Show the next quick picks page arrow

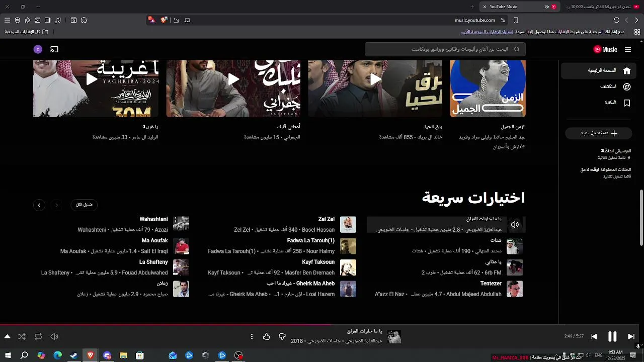click(x=39, y=205)
